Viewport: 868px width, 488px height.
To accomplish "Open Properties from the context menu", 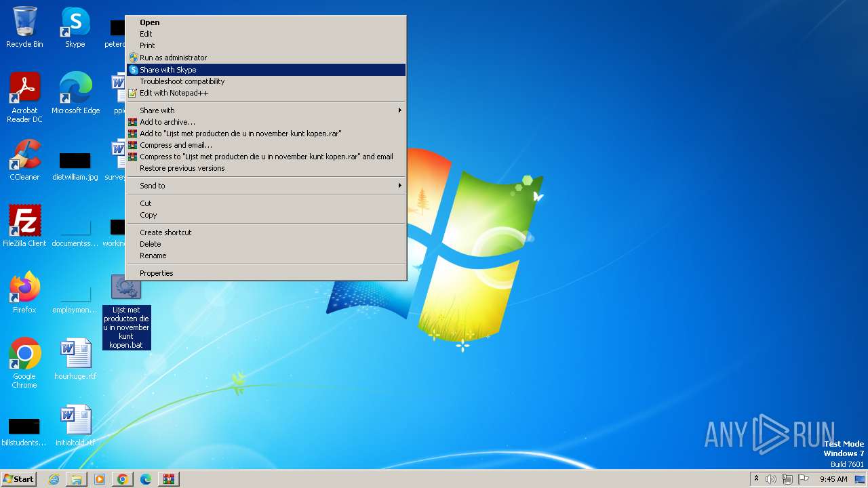I will [266, 273].
